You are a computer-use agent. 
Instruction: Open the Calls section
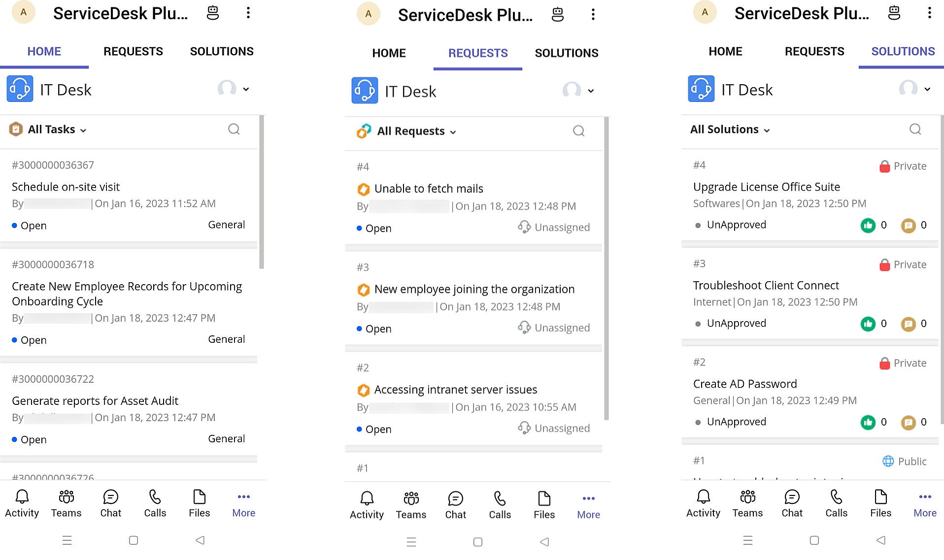[155, 503]
